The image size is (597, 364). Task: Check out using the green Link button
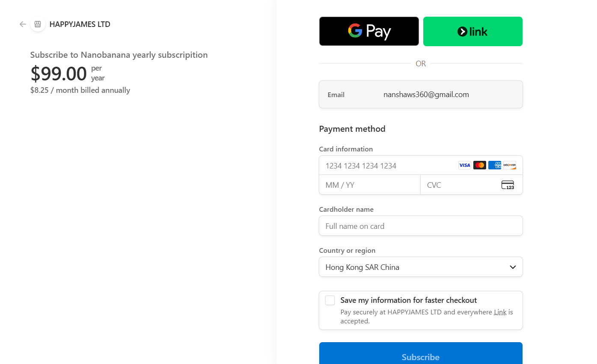472,31
